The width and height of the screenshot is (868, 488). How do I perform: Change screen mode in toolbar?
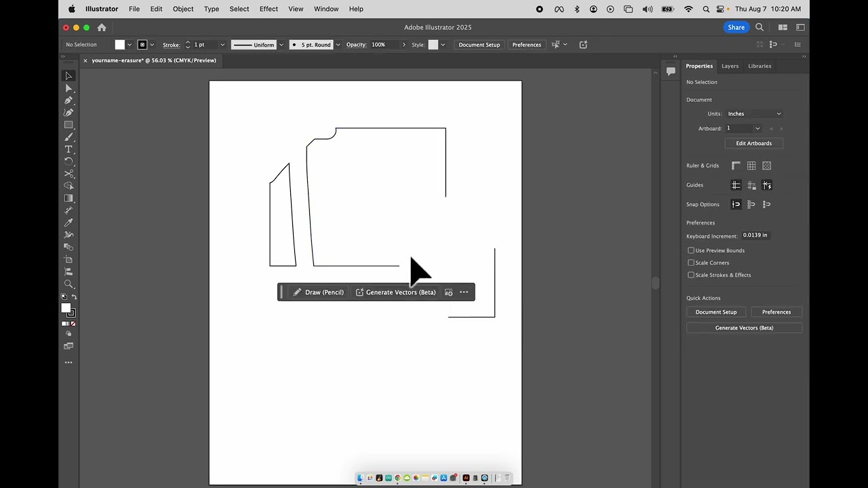(x=68, y=346)
